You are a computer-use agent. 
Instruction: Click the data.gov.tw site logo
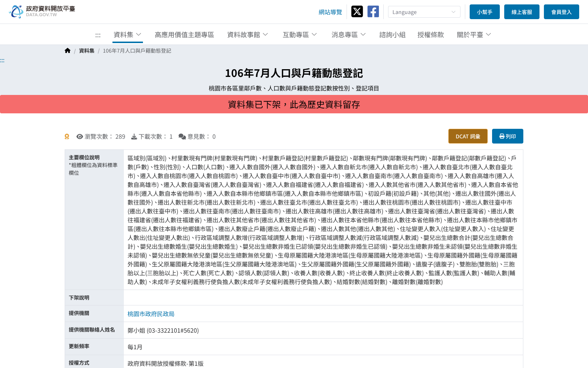42,11
